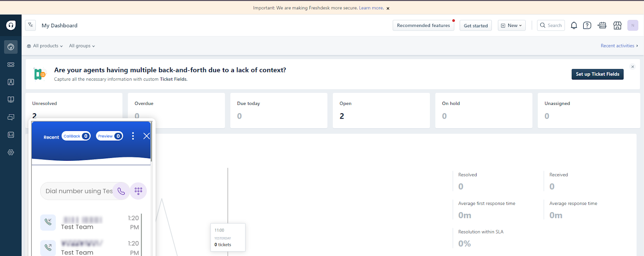Open the Marketplace store icon
644x256 pixels.
(x=617, y=25)
